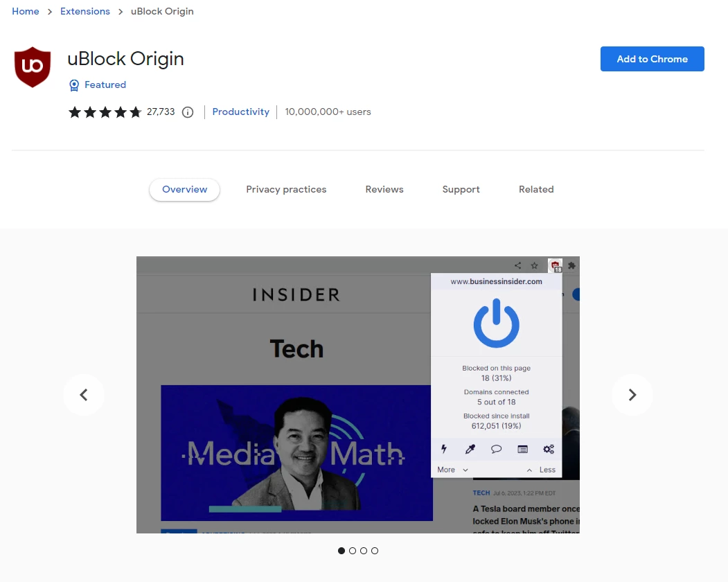The height and width of the screenshot is (584, 728).
Task: Show the previous screenshot
Action: [x=84, y=395]
